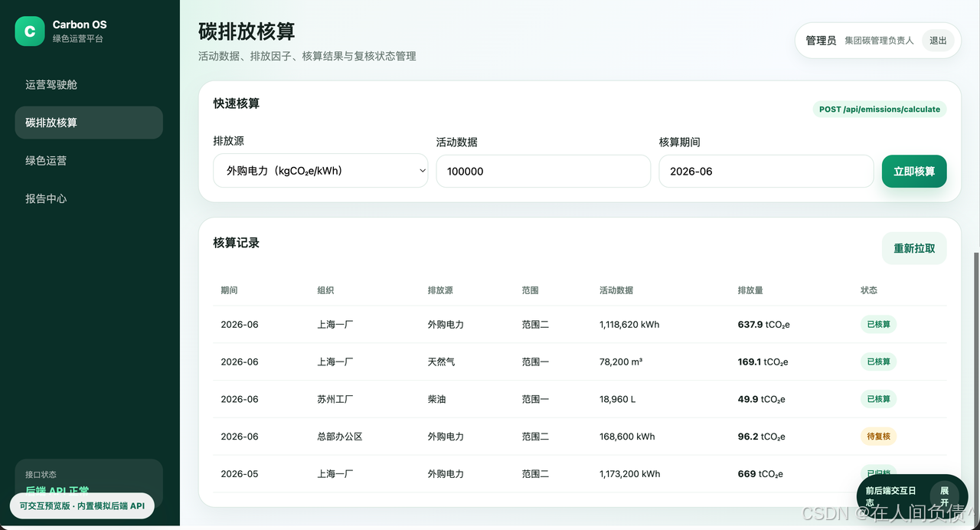Click the 96.2 tCO₂e value

762,437
